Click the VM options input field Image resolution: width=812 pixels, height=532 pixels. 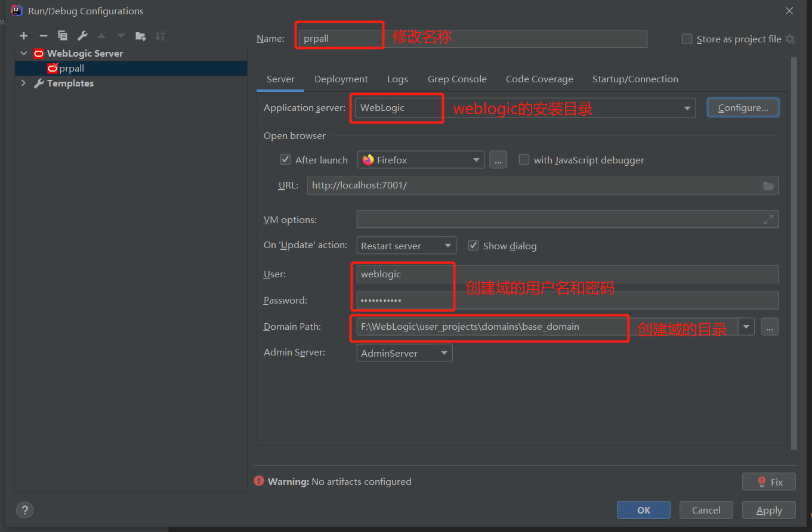(567, 219)
